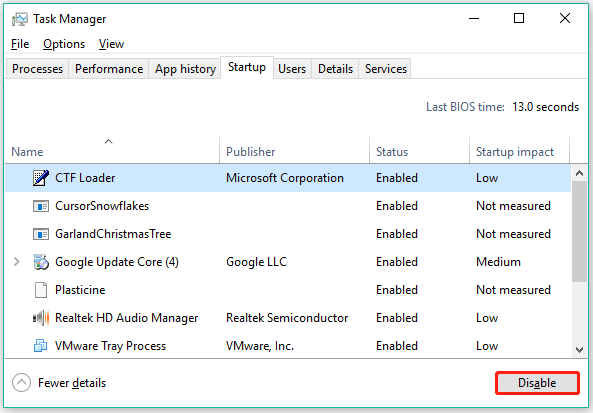Click the vertical scrollbar thumb
The width and height of the screenshot is (593, 413).
click(579, 231)
